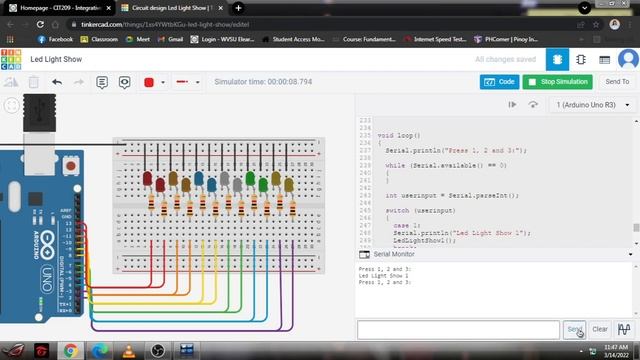Open the Meet bookmark
Image resolution: width=640 pixels, height=360 pixels.
point(138,40)
